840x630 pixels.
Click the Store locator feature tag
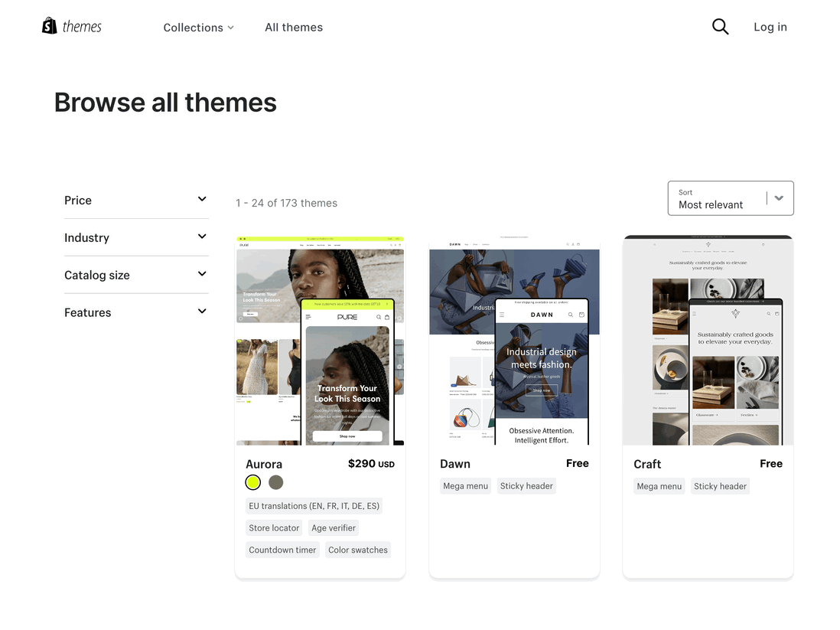[x=273, y=527]
